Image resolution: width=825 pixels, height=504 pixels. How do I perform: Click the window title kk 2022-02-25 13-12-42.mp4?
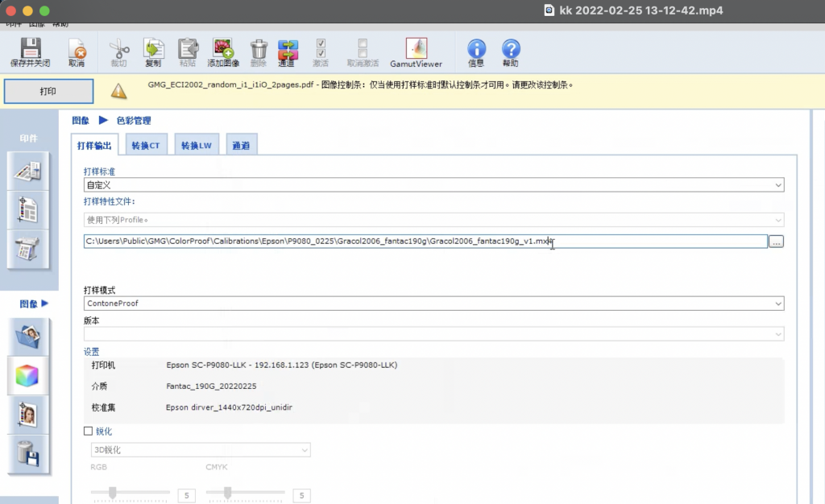pyautogui.click(x=641, y=10)
